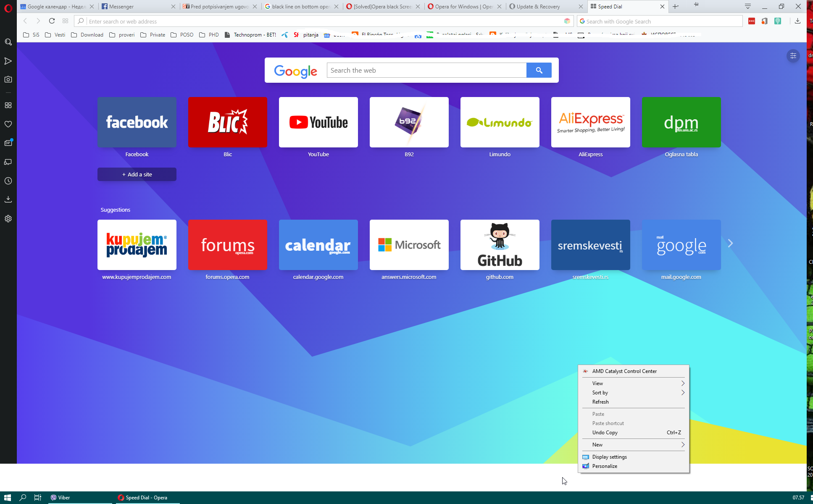Select Display settings from the context menu
813x504 pixels.
tap(610, 457)
